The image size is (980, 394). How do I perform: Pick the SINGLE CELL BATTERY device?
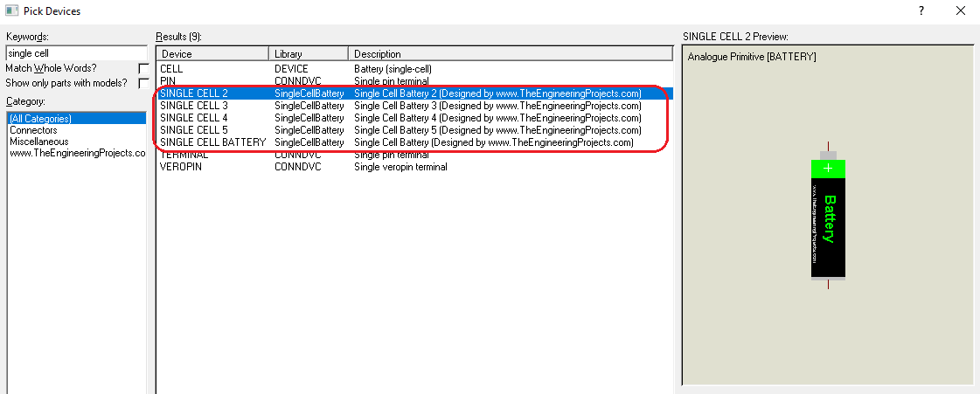click(212, 142)
